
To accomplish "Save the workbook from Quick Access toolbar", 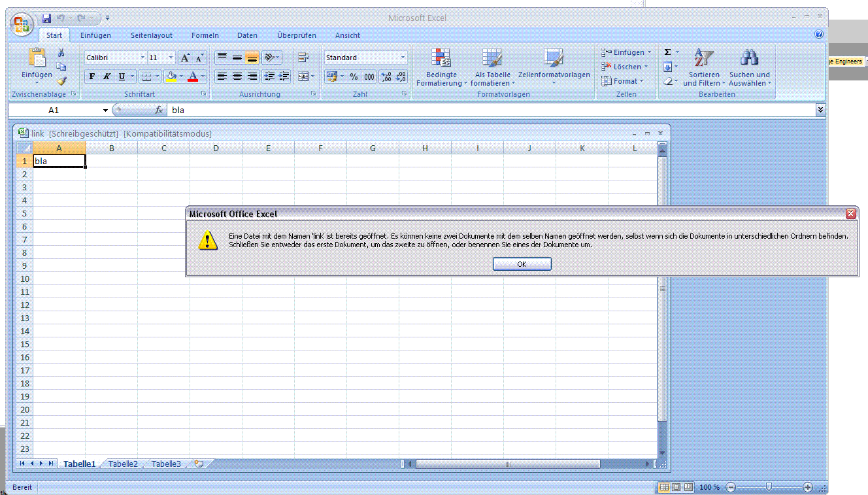I will click(46, 18).
